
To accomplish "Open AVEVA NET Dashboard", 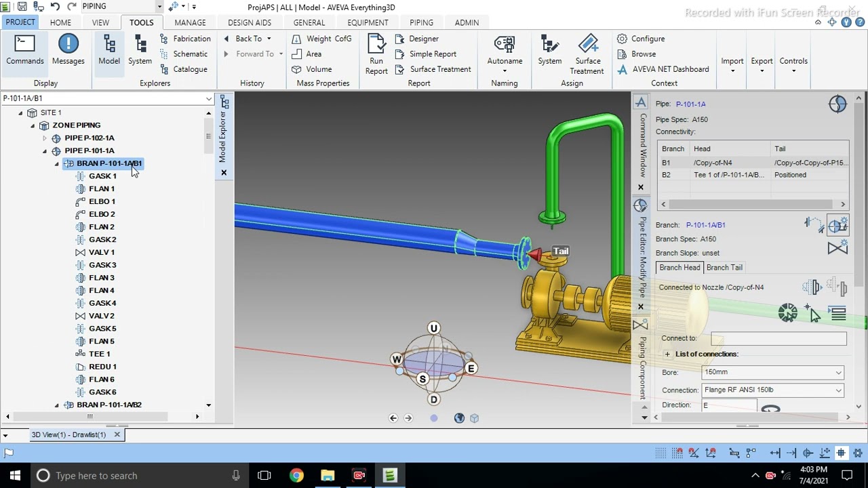I will point(663,69).
